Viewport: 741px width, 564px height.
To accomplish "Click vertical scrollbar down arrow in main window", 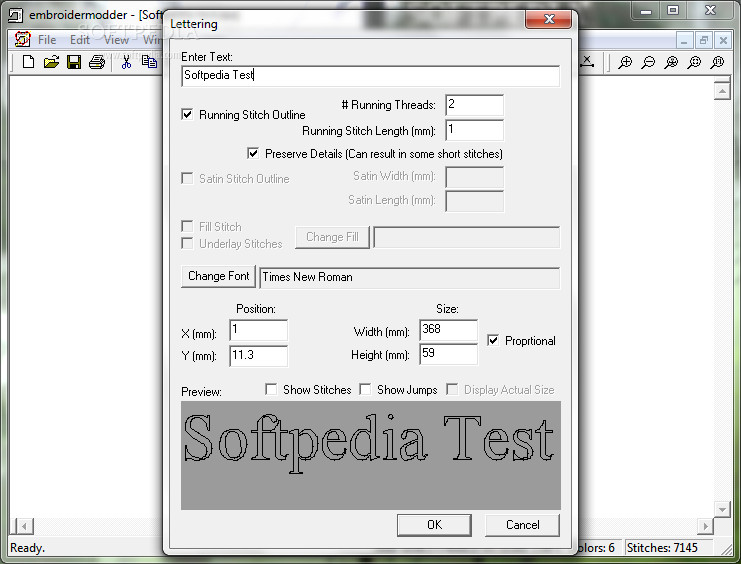I will point(722,510).
